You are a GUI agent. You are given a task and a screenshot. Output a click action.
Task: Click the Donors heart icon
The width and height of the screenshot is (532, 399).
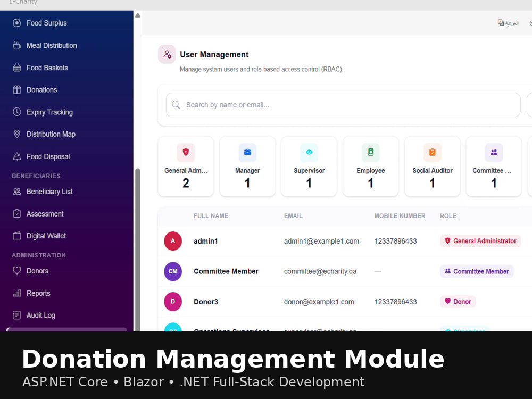click(17, 271)
